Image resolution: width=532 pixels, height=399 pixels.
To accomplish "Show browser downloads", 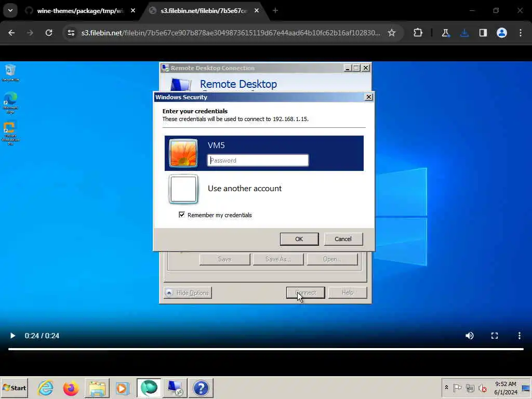I will tap(464, 33).
